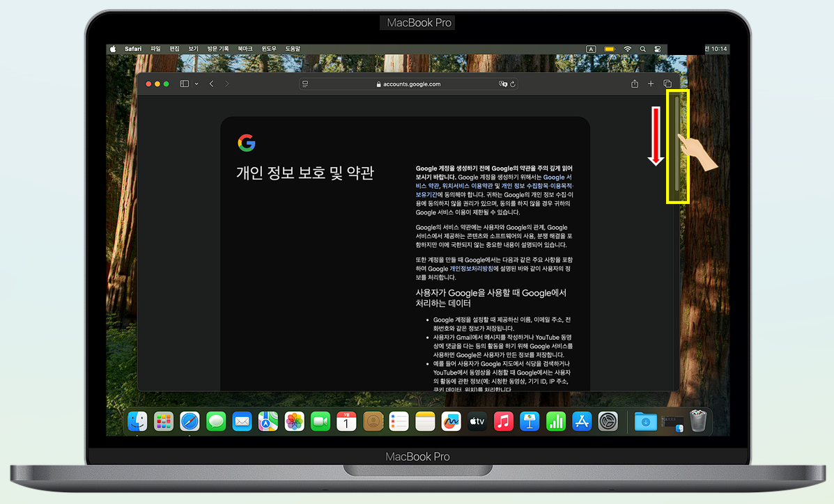Click the accounts.google.com address field
This screenshot has width=834, height=504.
[408, 84]
